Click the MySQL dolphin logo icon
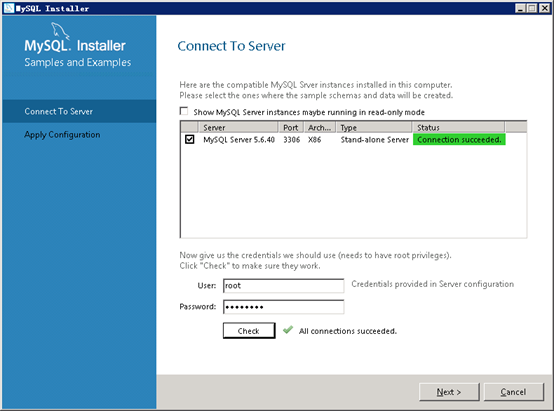 click(60, 31)
